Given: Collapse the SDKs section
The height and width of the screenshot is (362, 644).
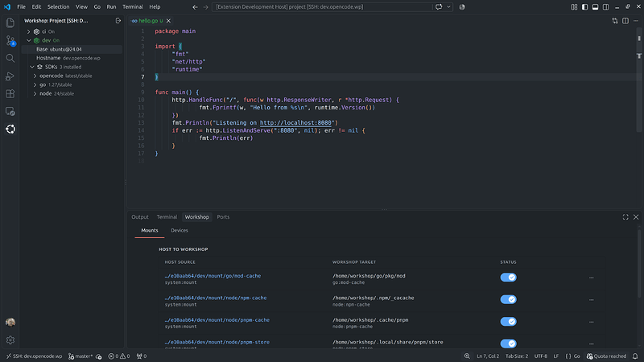Looking at the screenshot, I should pyautogui.click(x=32, y=67).
